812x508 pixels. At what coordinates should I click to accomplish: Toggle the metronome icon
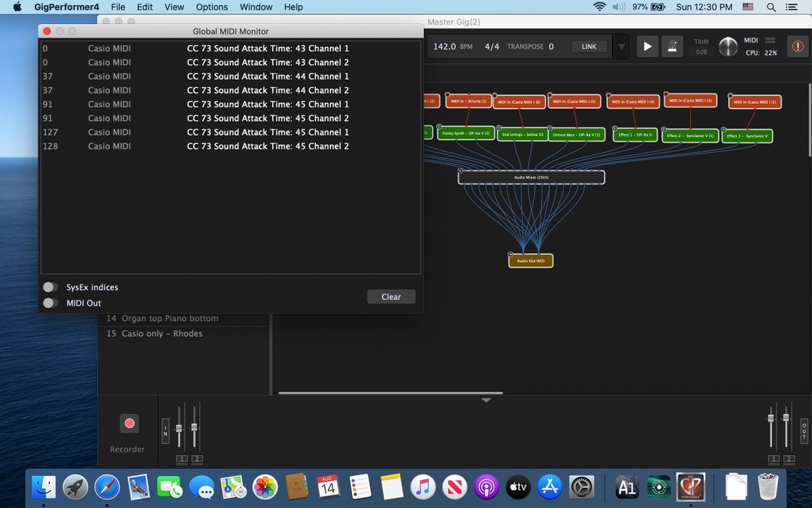pyautogui.click(x=672, y=46)
